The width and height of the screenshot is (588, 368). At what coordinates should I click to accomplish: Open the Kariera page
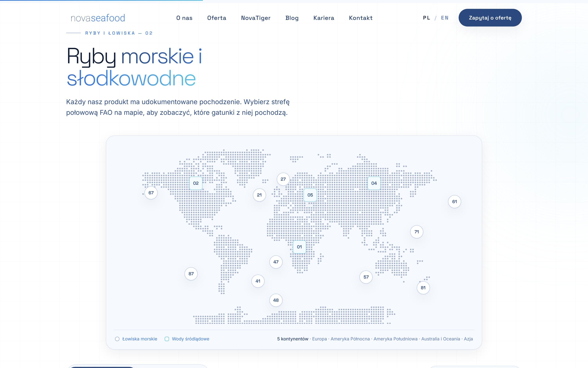[x=324, y=18]
